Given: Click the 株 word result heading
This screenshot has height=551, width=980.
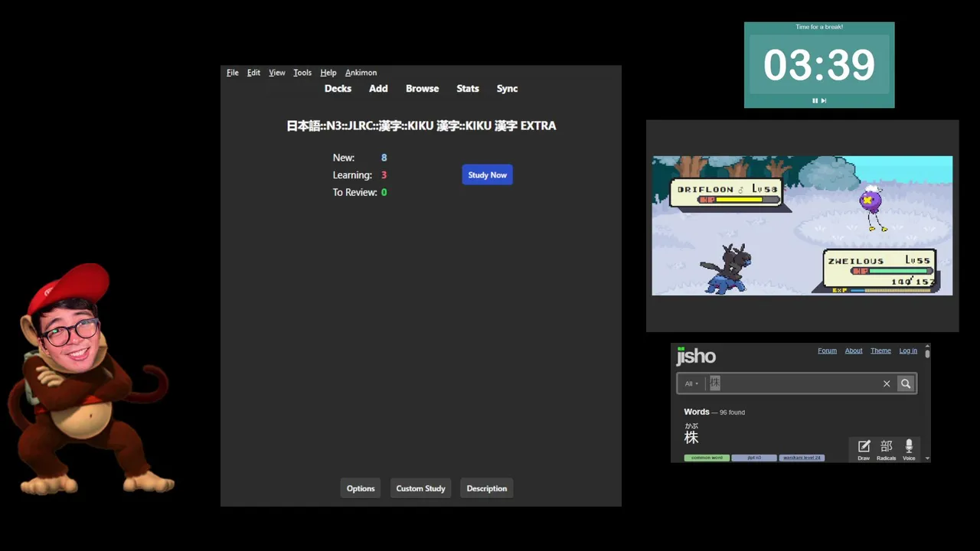Looking at the screenshot, I should 691,437.
